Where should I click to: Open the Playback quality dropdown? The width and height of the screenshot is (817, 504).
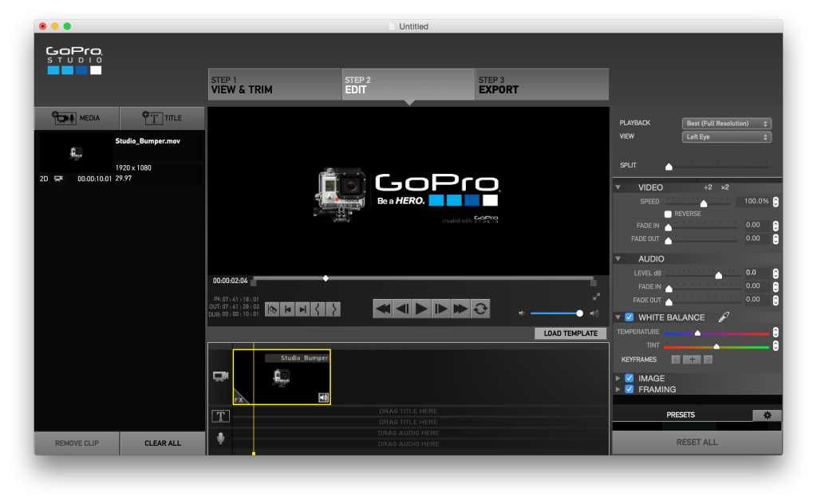[726, 123]
